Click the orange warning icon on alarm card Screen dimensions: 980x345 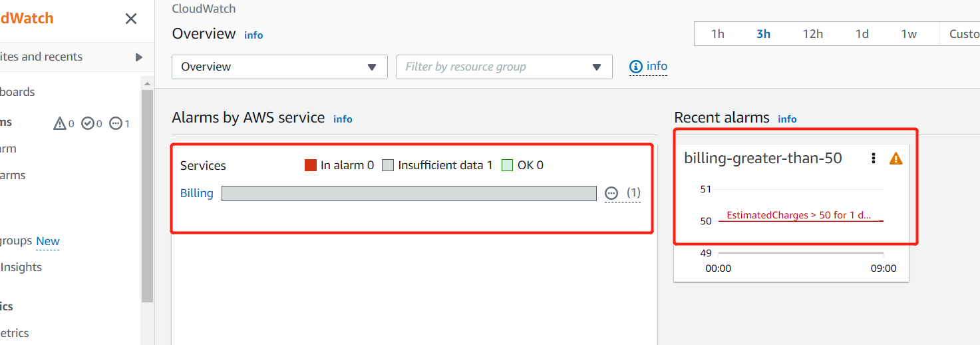point(896,159)
